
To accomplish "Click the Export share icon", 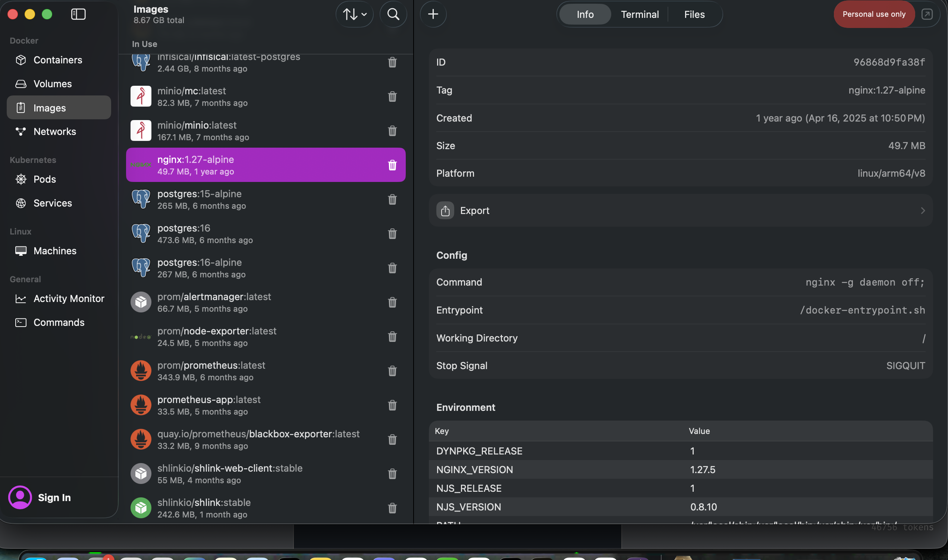I will click(x=445, y=211).
